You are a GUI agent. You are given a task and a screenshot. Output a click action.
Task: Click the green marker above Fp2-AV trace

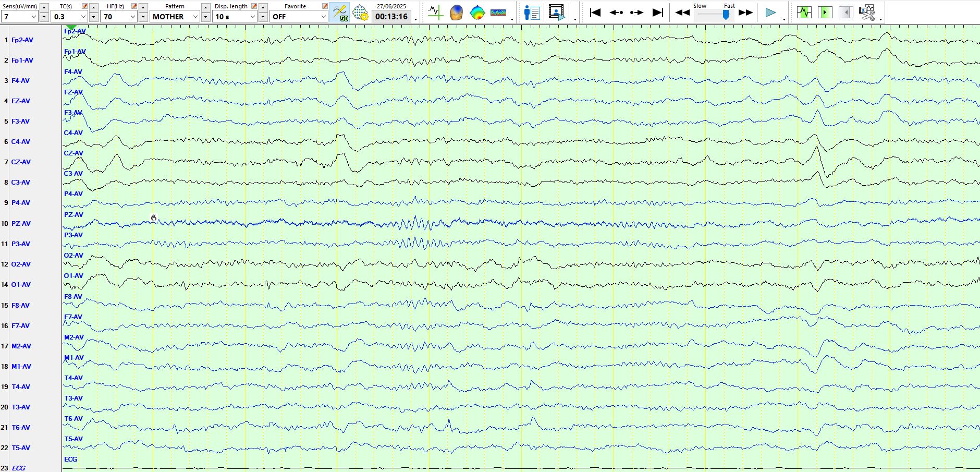coord(71,27)
